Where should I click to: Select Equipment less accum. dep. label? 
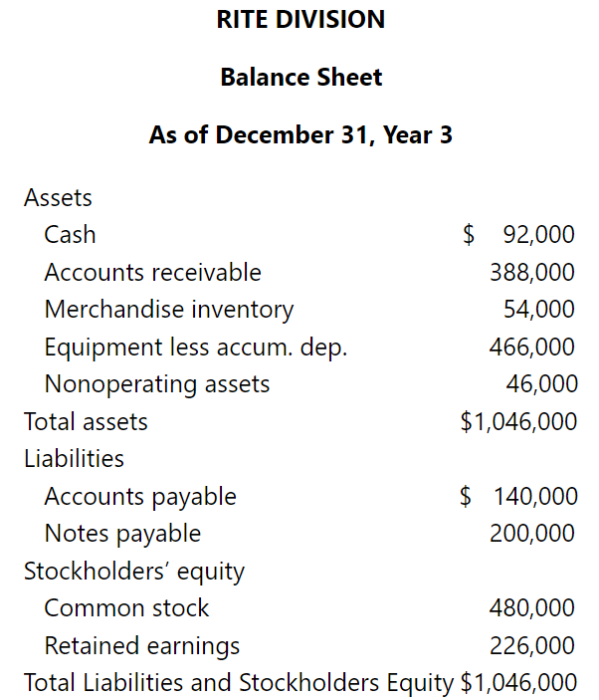point(195,348)
